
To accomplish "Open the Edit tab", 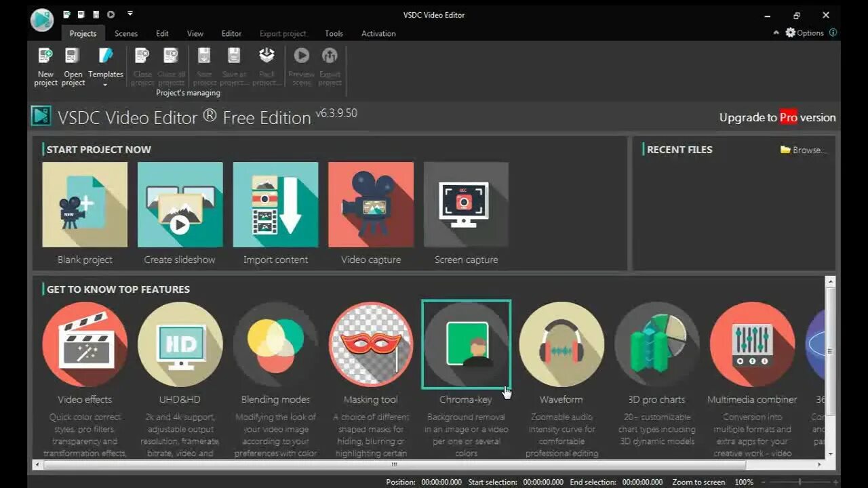I will [x=163, y=33].
